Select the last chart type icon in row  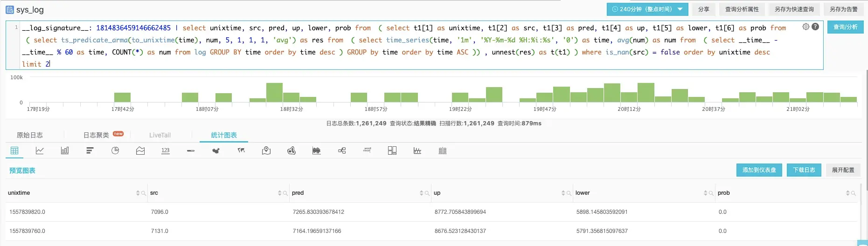point(443,150)
